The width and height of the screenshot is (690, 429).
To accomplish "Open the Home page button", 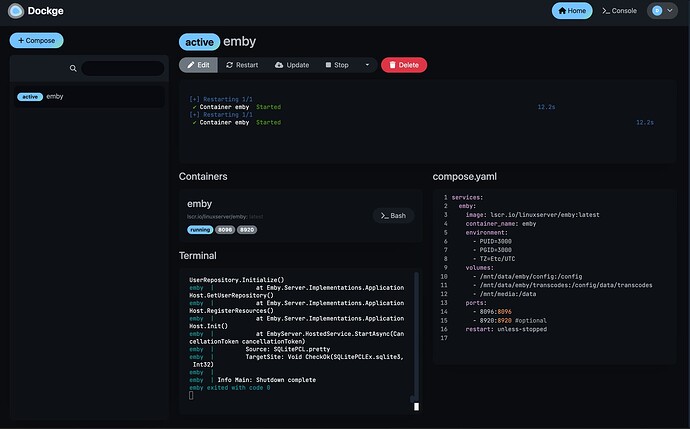I will [572, 11].
